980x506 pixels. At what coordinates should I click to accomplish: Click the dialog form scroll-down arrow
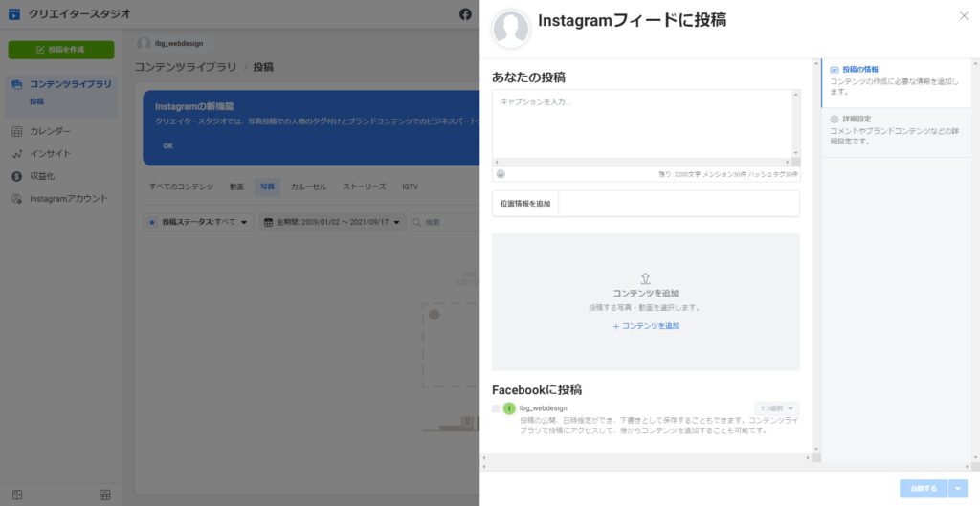[x=815, y=450]
